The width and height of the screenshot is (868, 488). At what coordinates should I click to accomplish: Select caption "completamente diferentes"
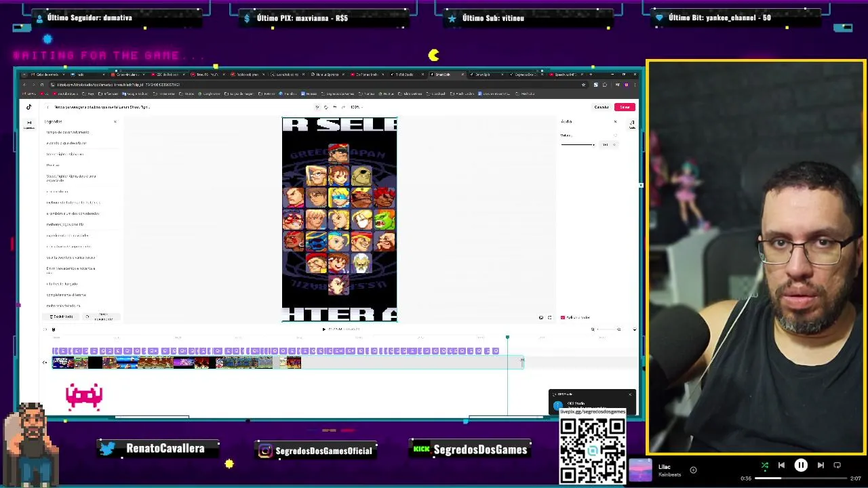click(66, 295)
